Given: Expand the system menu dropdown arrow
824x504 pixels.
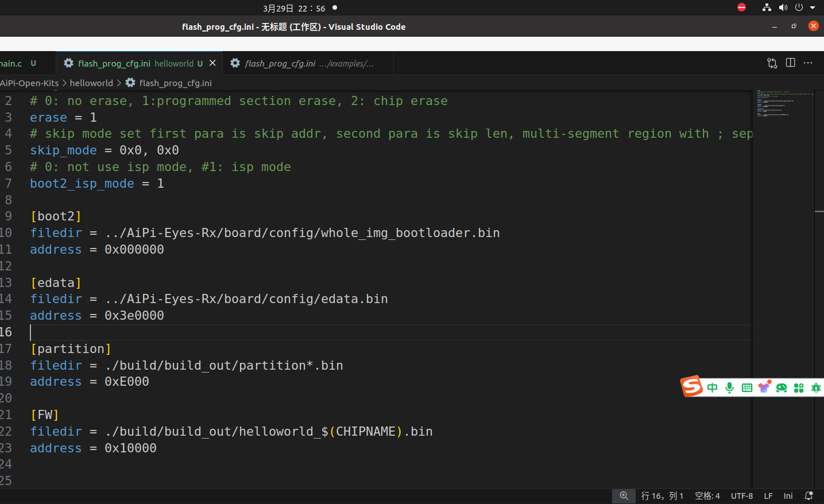Looking at the screenshot, I should tap(813, 7).
